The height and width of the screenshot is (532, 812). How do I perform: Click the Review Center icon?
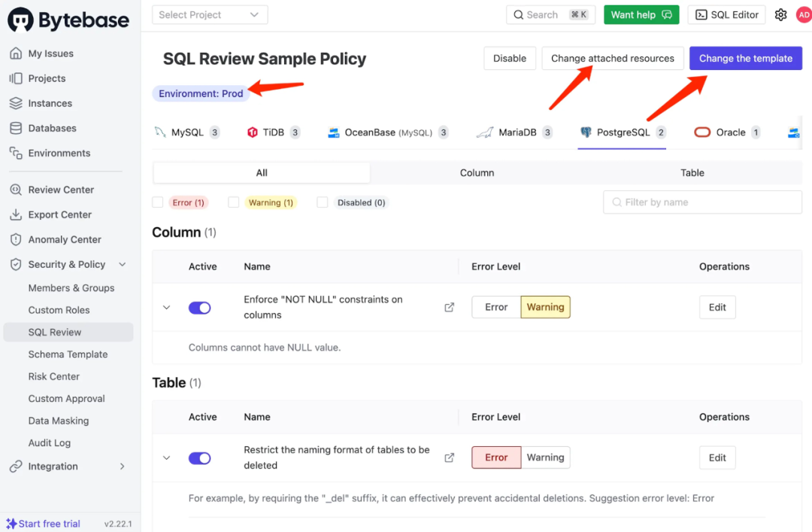click(x=16, y=190)
